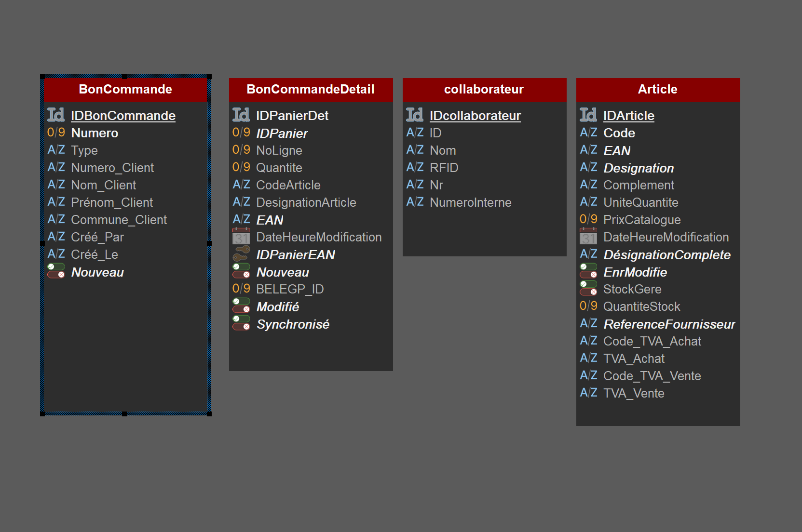Click the numeric icon beside QuantiteStock
The image size is (802, 532).
pyautogui.click(x=588, y=306)
